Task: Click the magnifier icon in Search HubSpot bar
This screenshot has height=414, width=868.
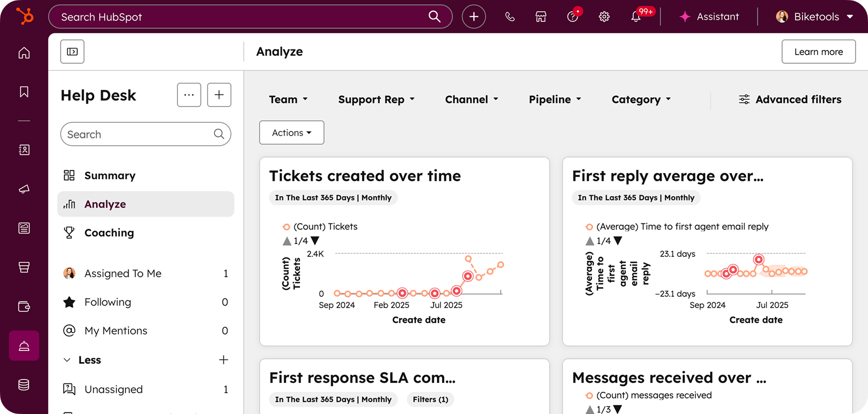Action: point(434,16)
